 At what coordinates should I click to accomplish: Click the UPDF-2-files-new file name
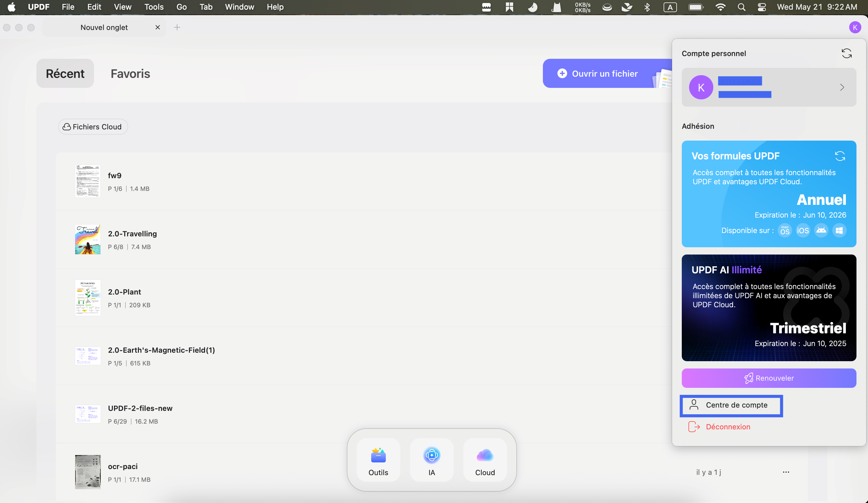click(x=140, y=408)
